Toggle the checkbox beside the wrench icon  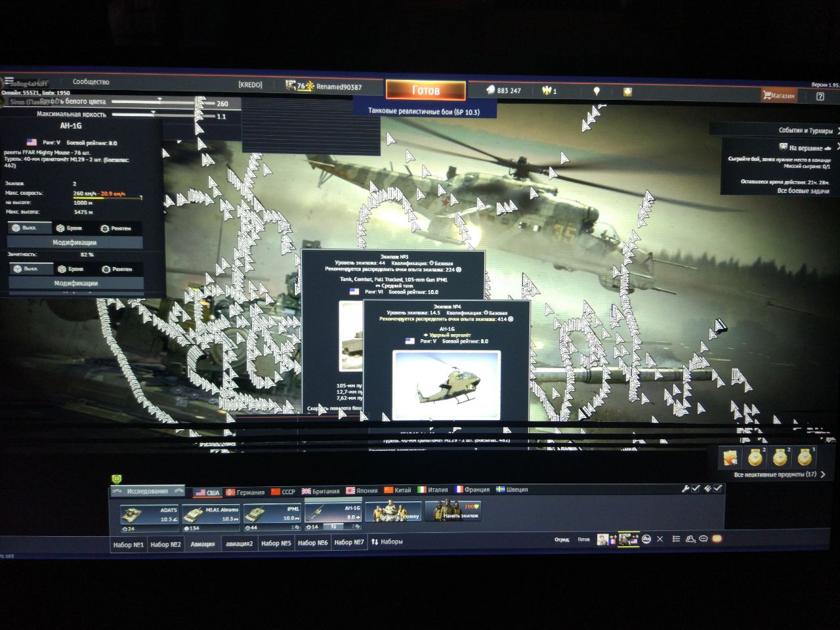(x=696, y=488)
